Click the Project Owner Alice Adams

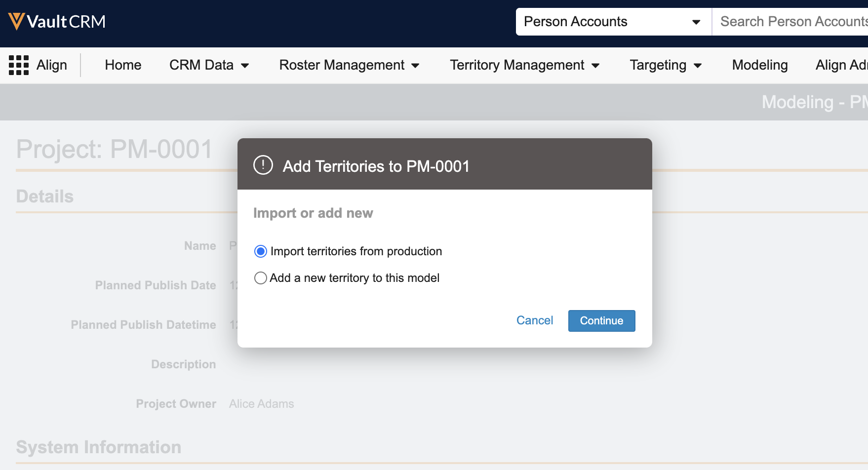261,404
